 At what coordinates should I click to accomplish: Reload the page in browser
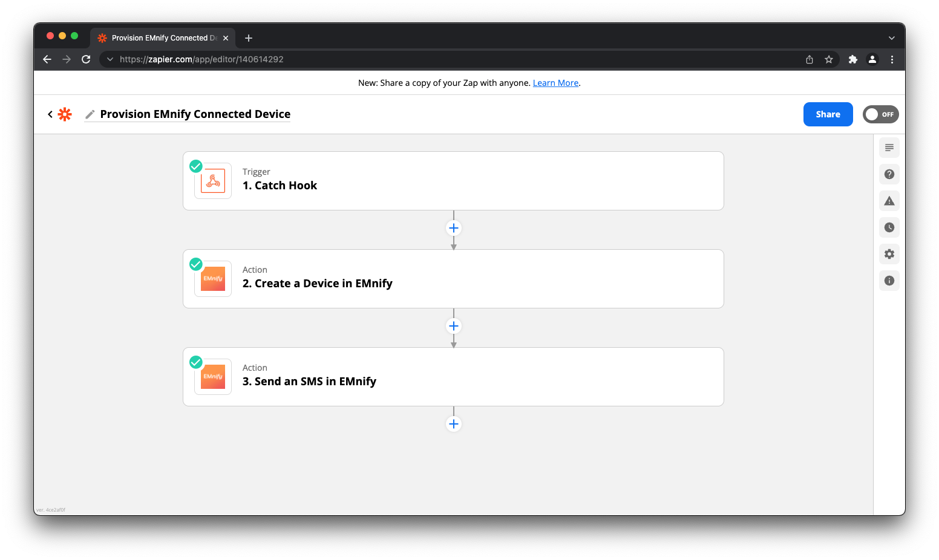pyautogui.click(x=86, y=59)
